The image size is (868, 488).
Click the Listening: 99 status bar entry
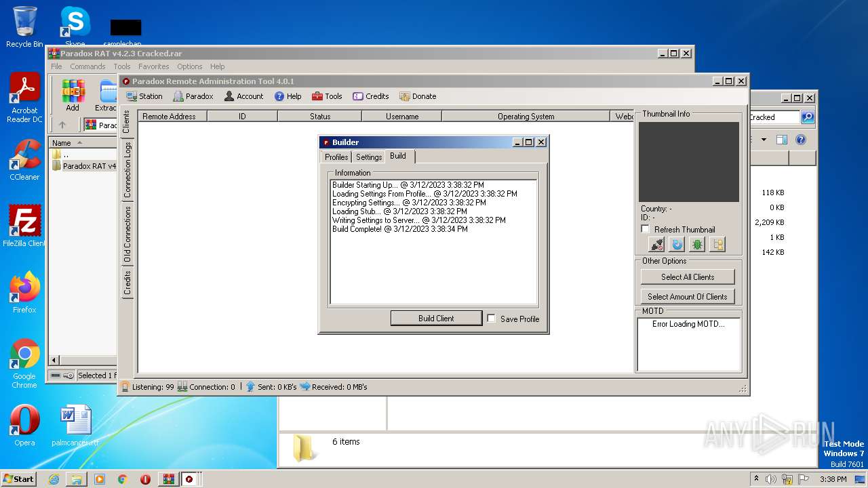pos(147,387)
